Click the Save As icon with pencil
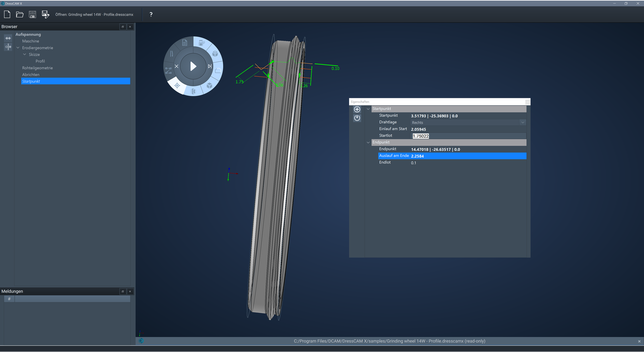 (x=45, y=14)
